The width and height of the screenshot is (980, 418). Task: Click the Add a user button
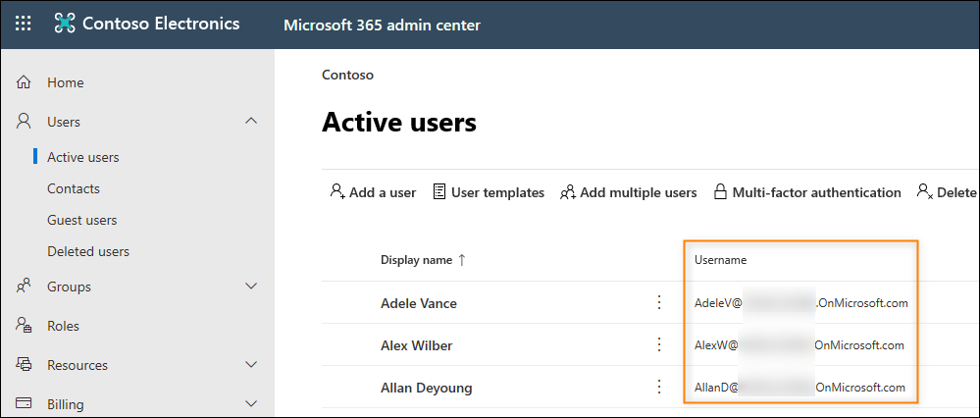373,192
